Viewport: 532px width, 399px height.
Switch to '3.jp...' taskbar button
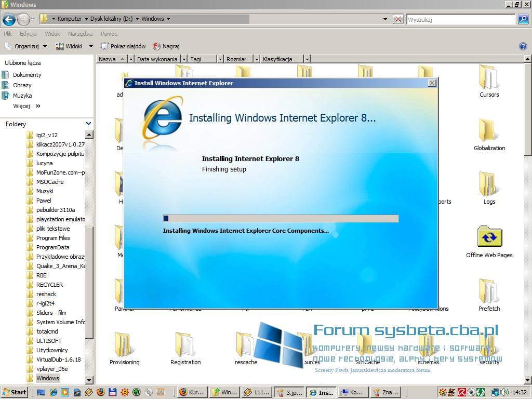coord(289,392)
